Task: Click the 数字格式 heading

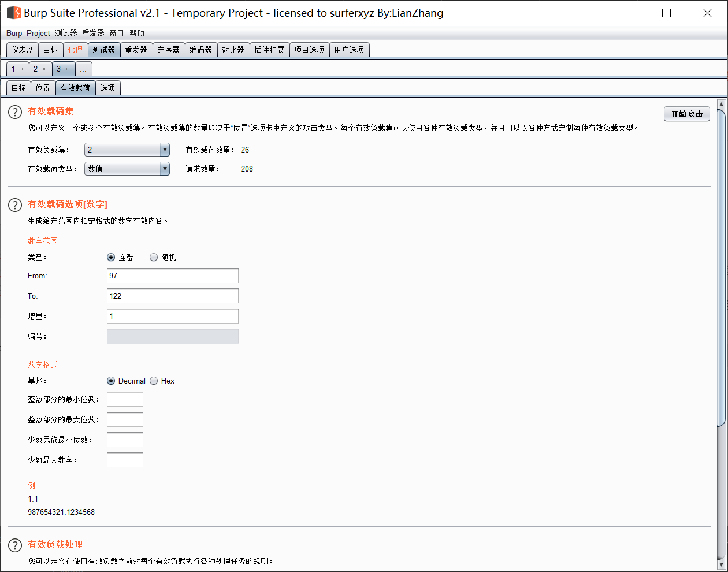Action: (x=43, y=365)
